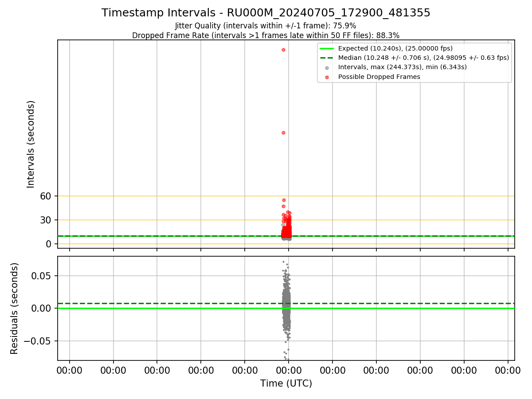Click the dashed green line sample in legend
The width and height of the screenshot is (532, 399).
coord(327,58)
